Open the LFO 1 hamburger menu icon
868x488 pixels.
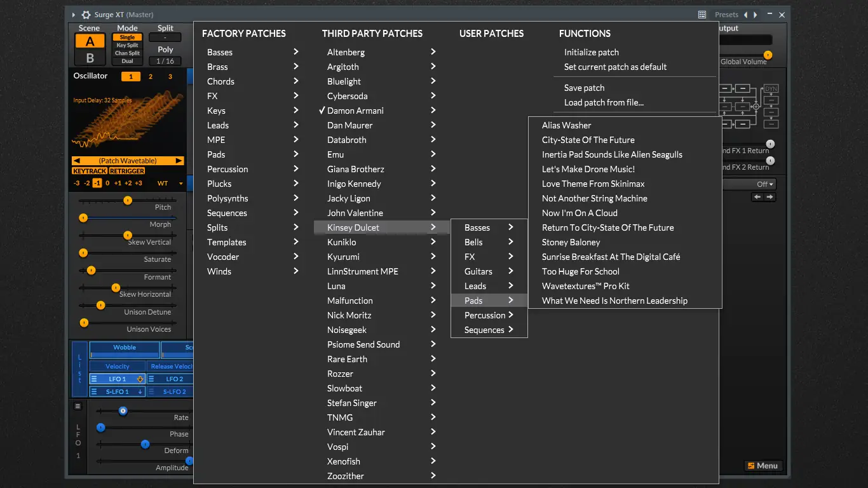click(94, 379)
